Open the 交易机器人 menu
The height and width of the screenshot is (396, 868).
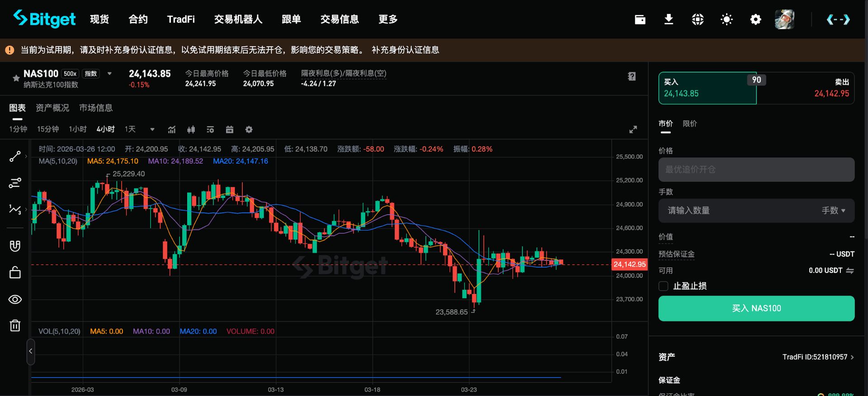tap(238, 19)
